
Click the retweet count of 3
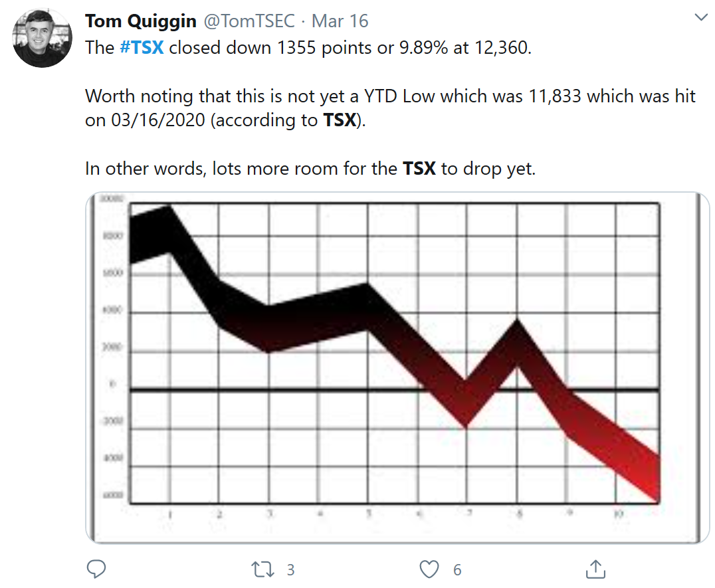click(x=290, y=569)
